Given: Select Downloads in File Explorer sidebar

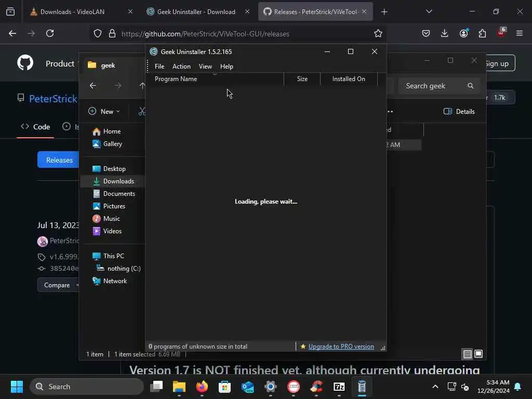Looking at the screenshot, I should [x=113, y=181].
